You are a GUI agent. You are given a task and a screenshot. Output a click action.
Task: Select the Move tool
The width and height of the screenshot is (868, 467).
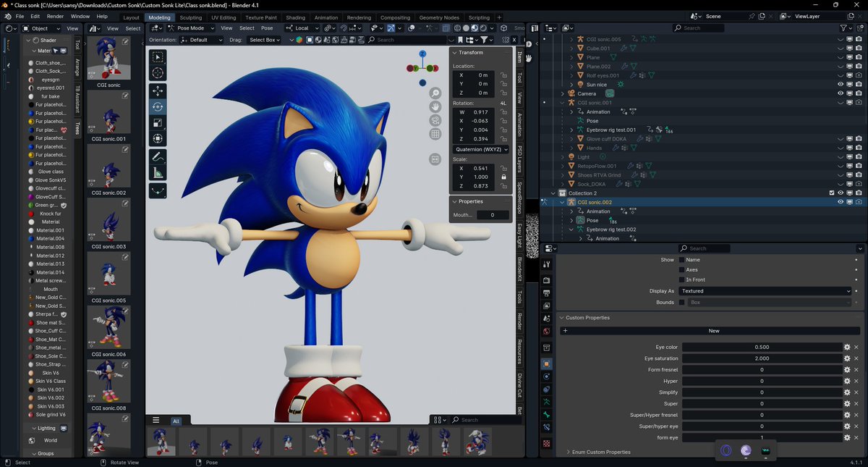(158, 91)
